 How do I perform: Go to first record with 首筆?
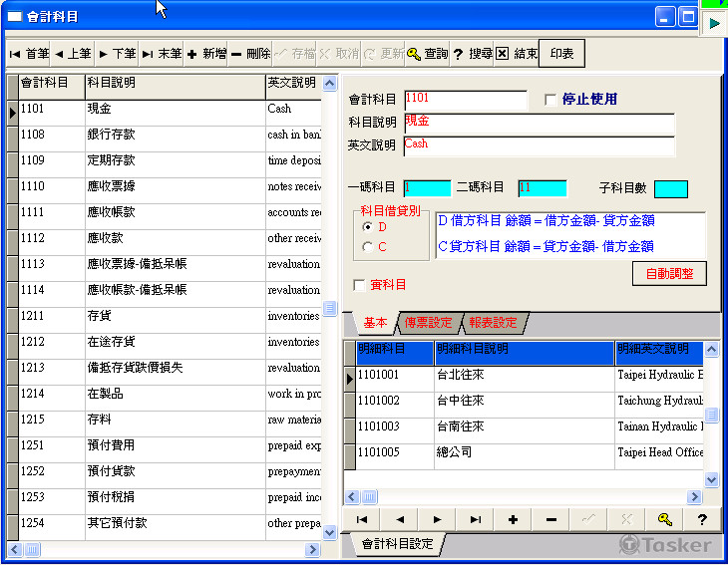point(29,54)
